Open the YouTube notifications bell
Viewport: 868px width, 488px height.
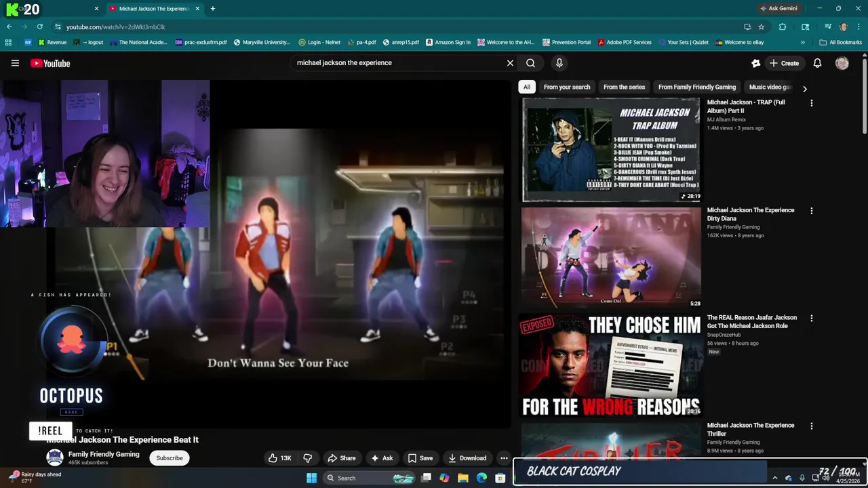click(817, 63)
